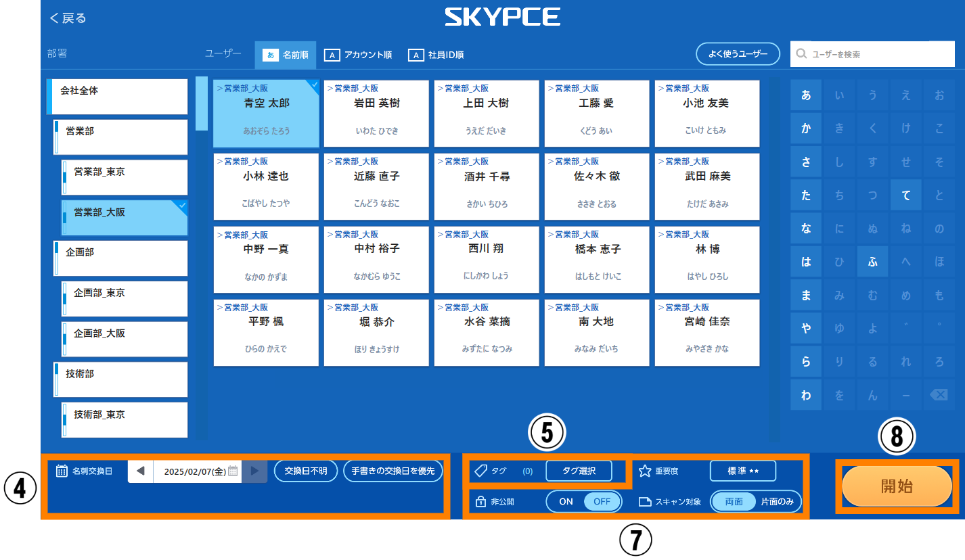
Task: Go to previous business card exchange date
Action: point(140,471)
